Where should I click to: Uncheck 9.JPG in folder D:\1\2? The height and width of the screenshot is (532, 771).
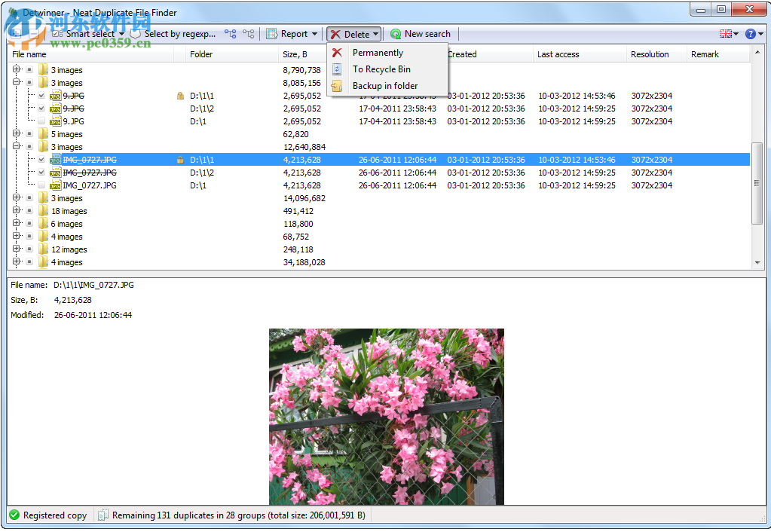[x=41, y=109]
